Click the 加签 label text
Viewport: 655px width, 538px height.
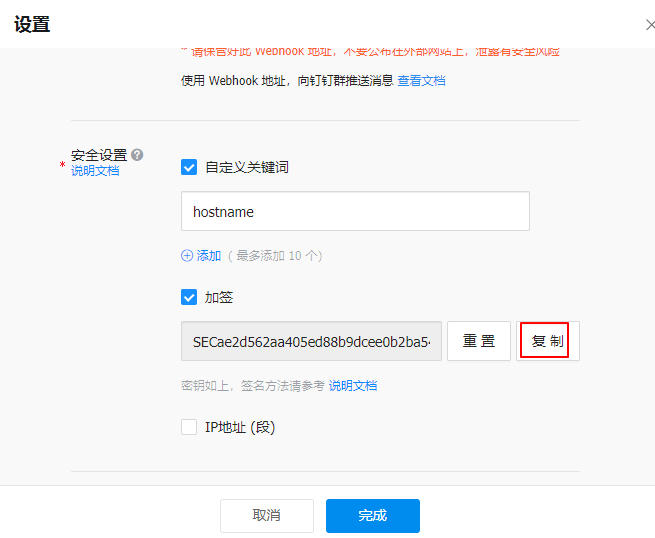[x=219, y=297]
